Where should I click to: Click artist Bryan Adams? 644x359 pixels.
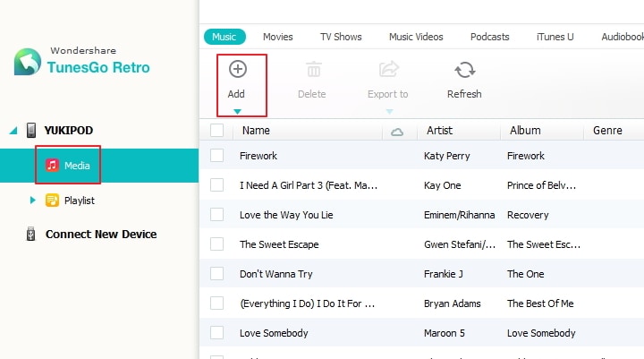[453, 303]
